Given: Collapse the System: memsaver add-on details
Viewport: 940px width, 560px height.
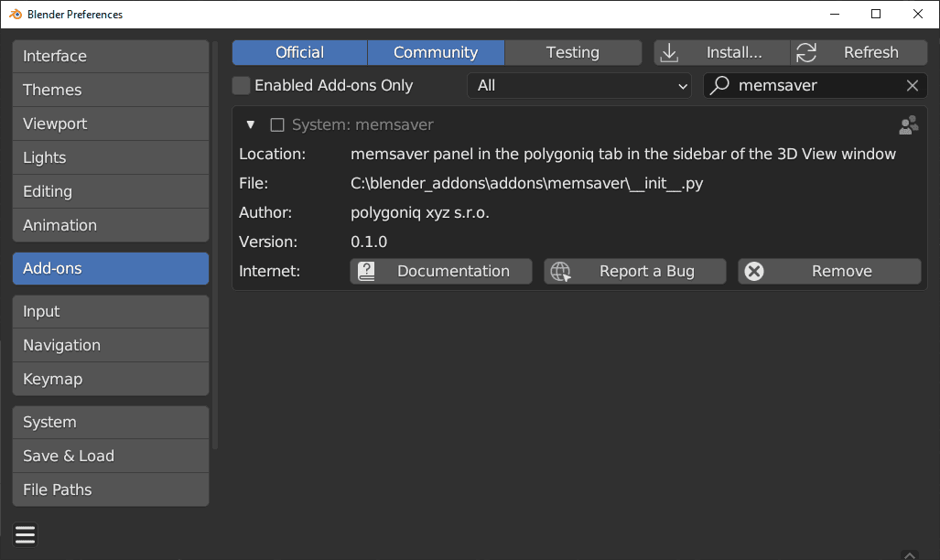Looking at the screenshot, I should tap(249, 124).
